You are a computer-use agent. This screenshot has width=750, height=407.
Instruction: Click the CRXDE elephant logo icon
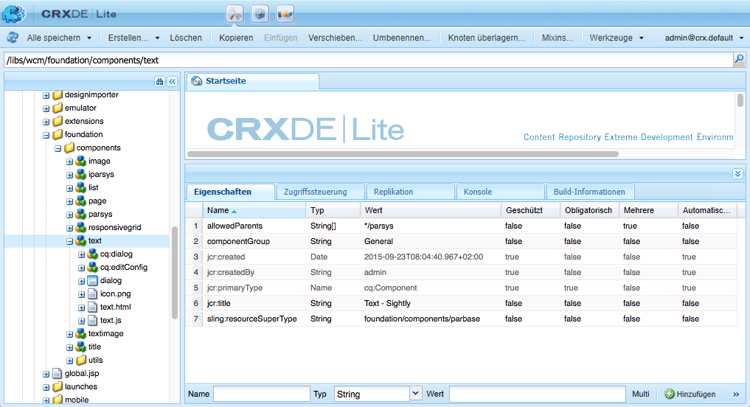(x=13, y=13)
